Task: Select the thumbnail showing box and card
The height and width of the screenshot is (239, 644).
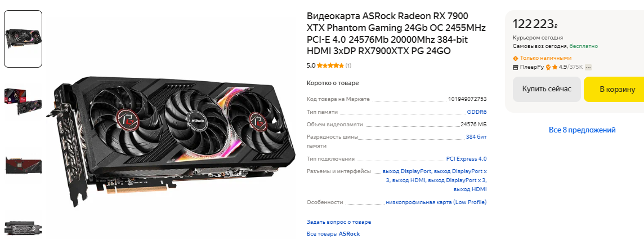Action: (x=23, y=103)
